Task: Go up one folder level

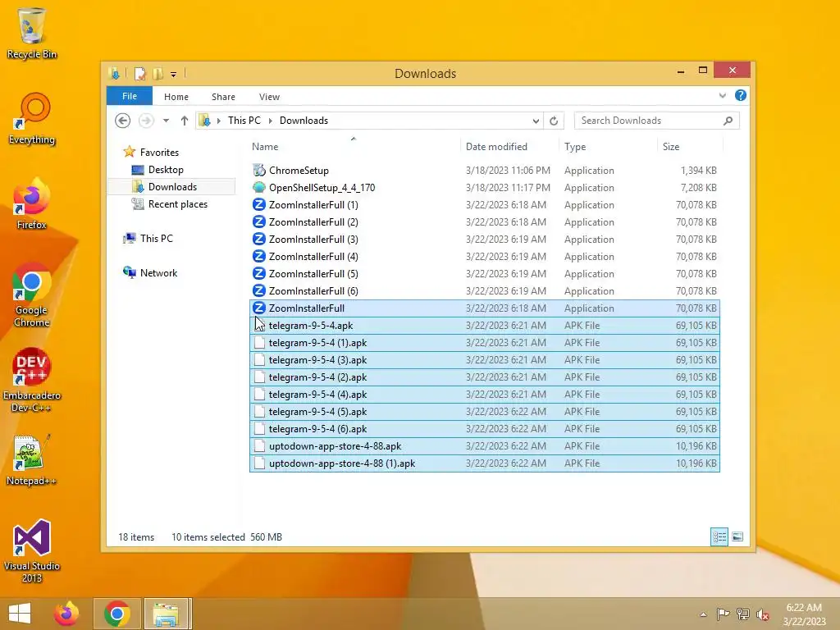Action: click(x=185, y=121)
